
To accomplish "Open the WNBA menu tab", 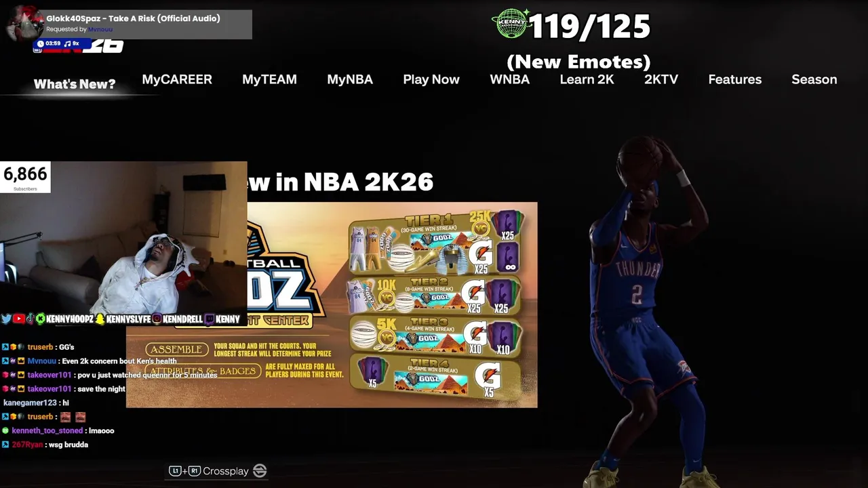I will (x=510, y=79).
